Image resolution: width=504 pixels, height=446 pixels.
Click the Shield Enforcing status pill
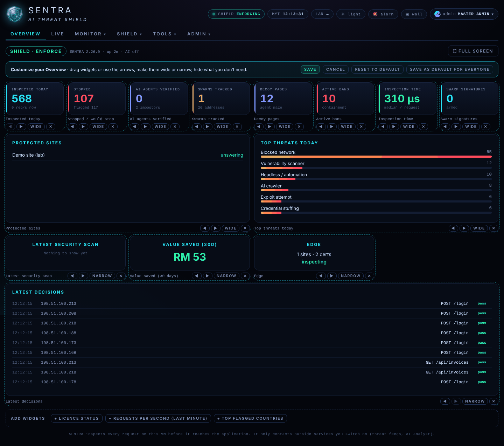(x=236, y=14)
